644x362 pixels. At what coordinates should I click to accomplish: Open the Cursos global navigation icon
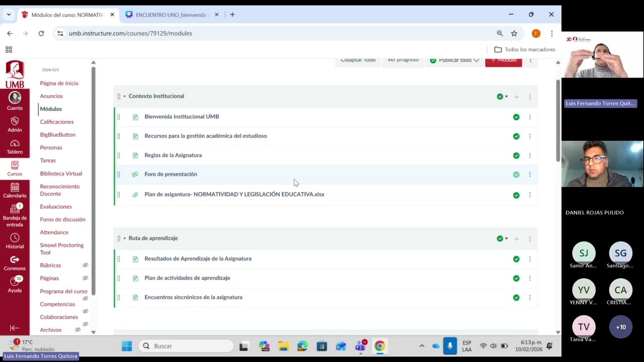click(x=15, y=165)
